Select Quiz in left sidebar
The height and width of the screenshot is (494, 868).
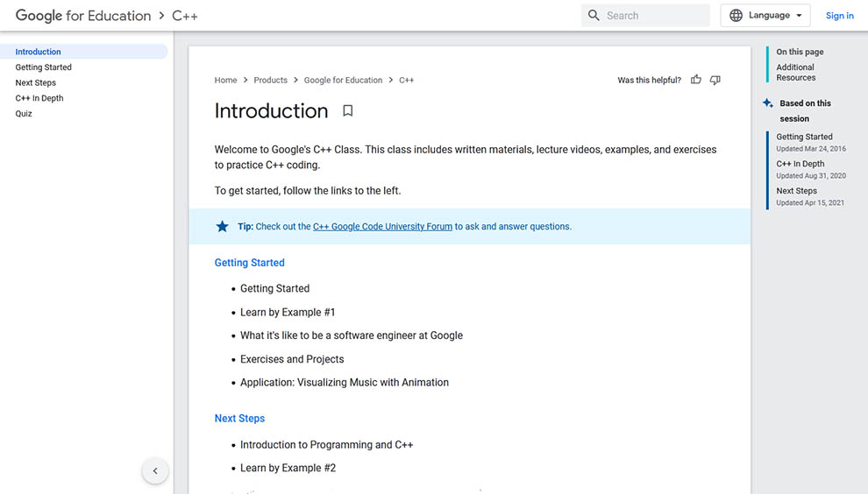pos(24,113)
